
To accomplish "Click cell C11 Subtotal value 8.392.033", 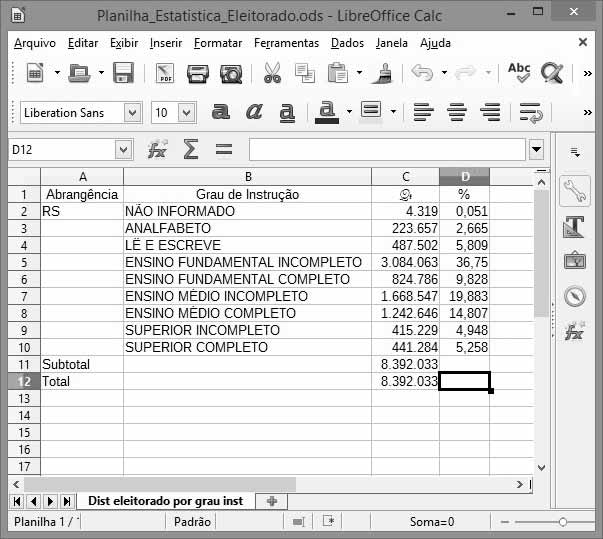I will coord(405,365).
